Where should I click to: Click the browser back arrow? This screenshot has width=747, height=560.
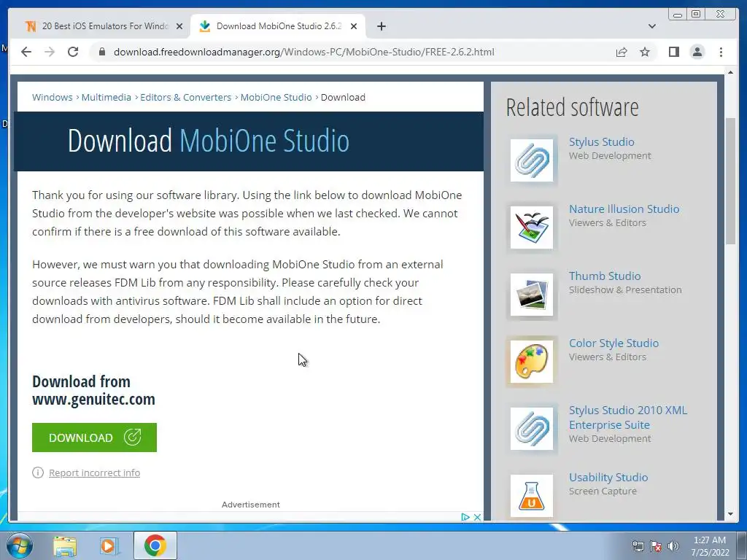tap(26, 52)
